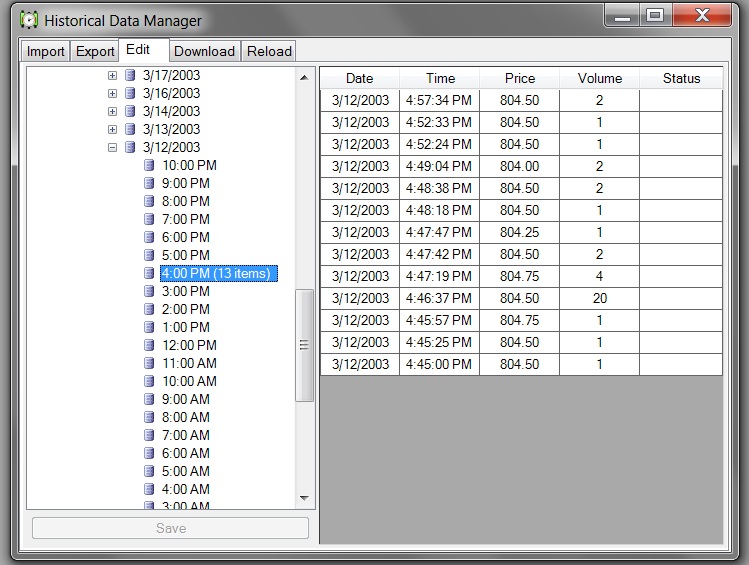
Task: Select the 4:00 AM tree entry
Action: pyautogui.click(x=185, y=489)
